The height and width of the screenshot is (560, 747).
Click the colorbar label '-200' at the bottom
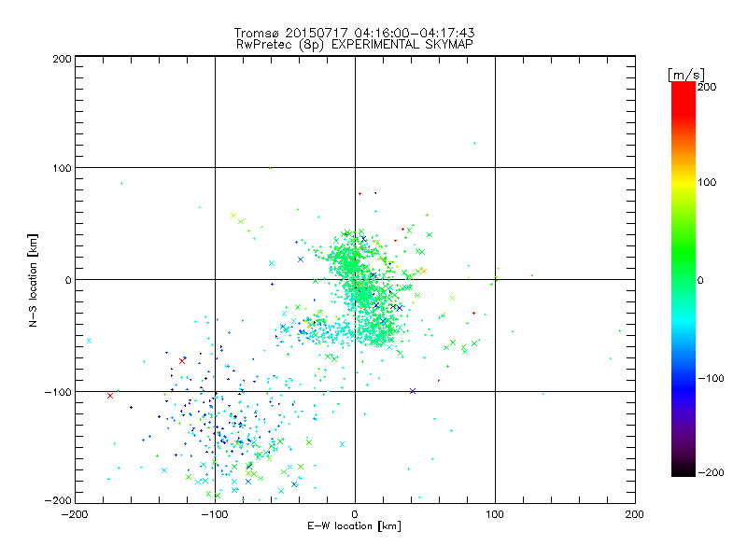(x=711, y=472)
